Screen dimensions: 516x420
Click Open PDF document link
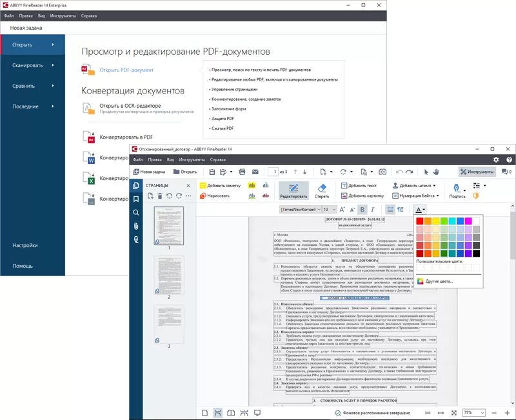pos(126,70)
